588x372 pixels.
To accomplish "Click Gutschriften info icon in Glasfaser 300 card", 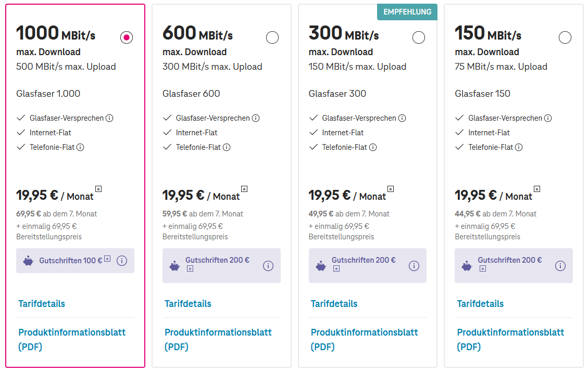I will (x=414, y=266).
